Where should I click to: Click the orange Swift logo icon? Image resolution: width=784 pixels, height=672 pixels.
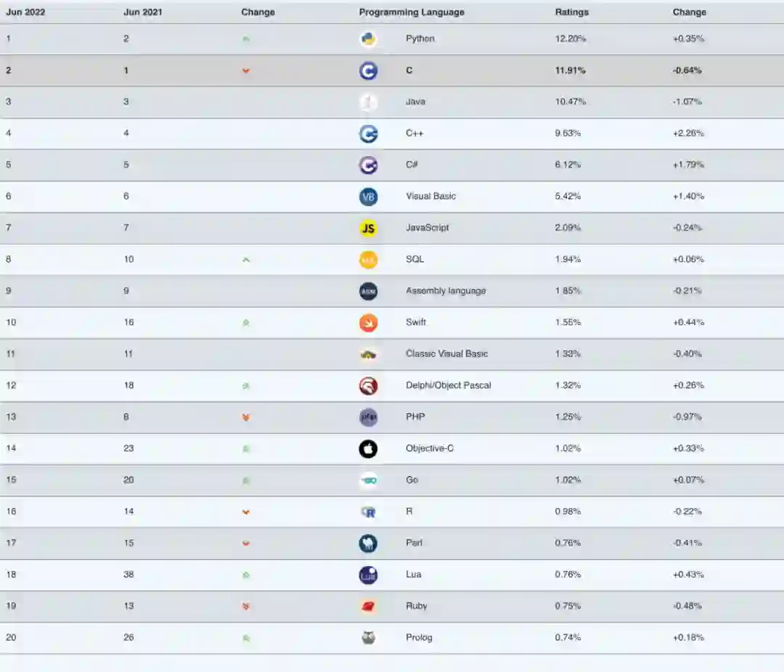[x=368, y=323]
